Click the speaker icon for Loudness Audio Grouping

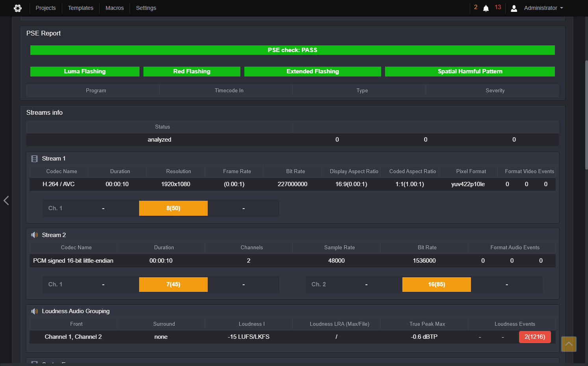pos(34,311)
